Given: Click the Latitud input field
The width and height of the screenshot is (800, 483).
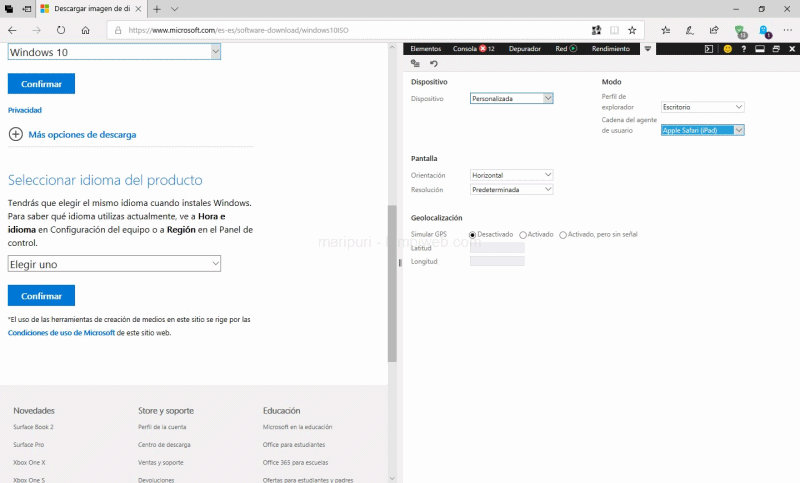Looking at the screenshot, I should 497,248.
